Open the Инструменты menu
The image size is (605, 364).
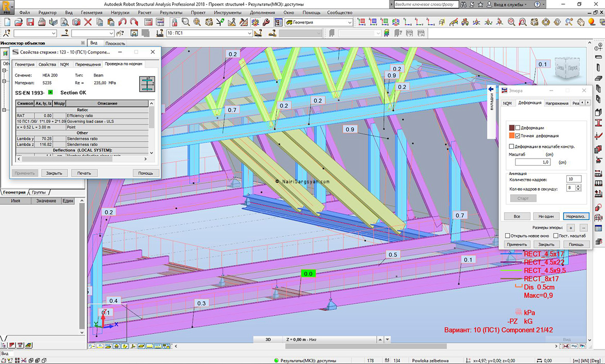227,12
